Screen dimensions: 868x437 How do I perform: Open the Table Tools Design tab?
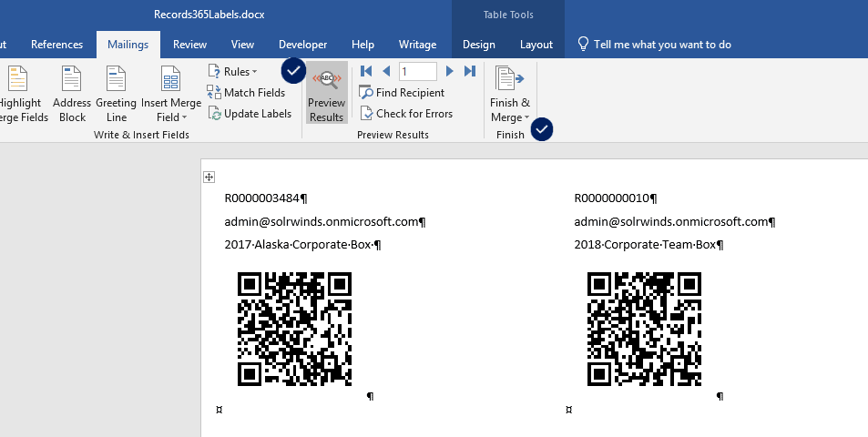pyautogui.click(x=479, y=45)
